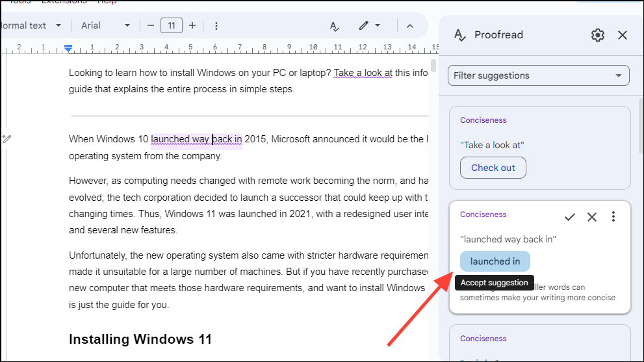Collapse the toolbar with the up chevron

[410, 26]
